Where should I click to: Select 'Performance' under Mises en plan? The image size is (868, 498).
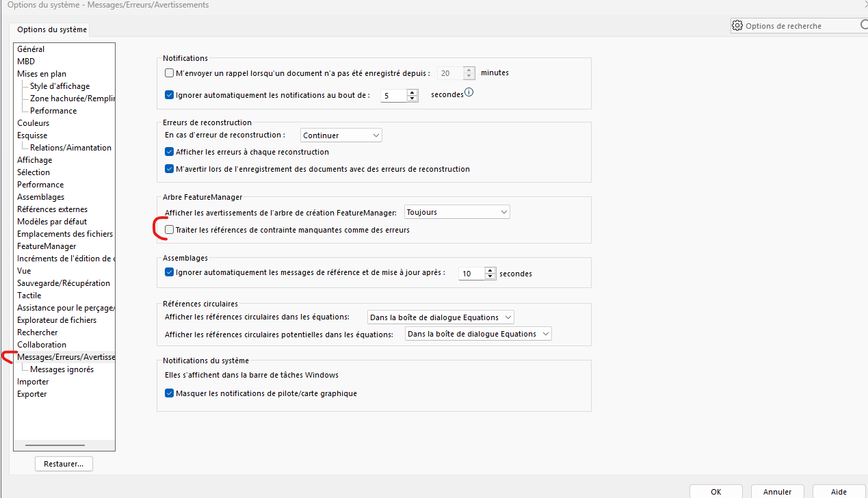53,111
